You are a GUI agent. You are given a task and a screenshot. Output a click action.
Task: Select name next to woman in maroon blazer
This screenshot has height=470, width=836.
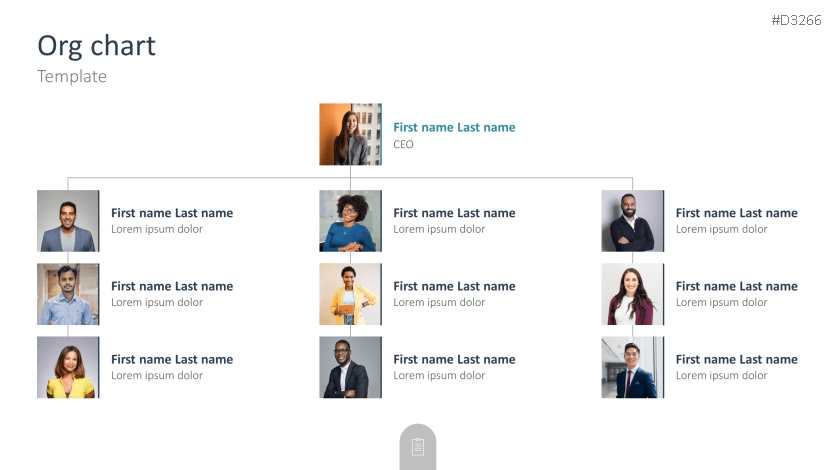(x=736, y=286)
